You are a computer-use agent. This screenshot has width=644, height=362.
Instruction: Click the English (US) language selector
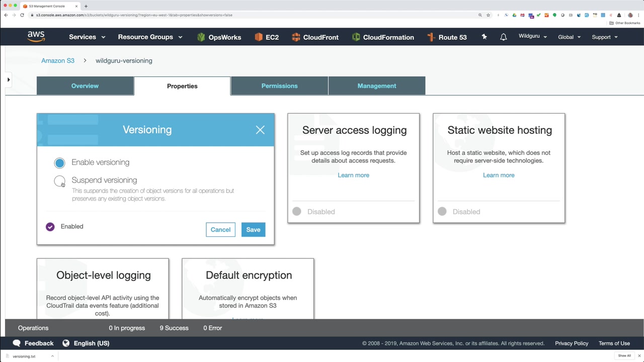pyautogui.click(x=92, y=343)
